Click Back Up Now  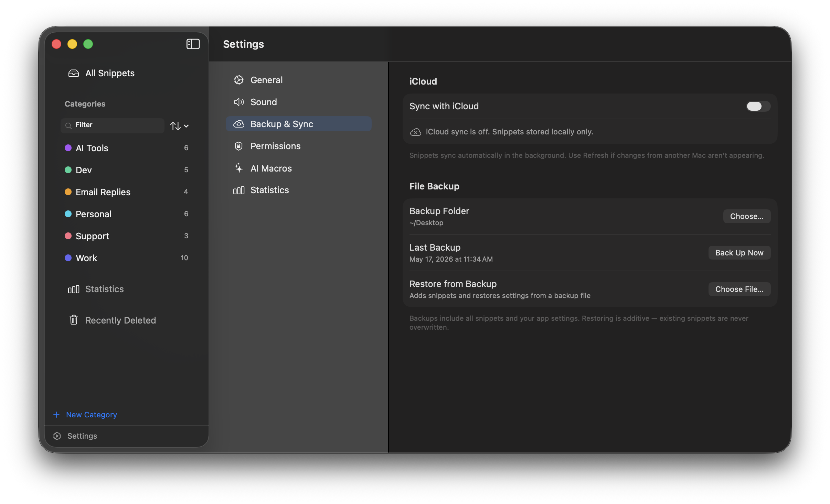(x=739, y=253)
